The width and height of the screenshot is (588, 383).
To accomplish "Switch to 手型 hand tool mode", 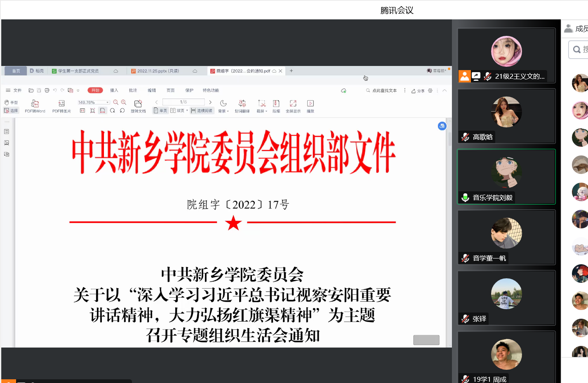I will (x=11, y=102).
